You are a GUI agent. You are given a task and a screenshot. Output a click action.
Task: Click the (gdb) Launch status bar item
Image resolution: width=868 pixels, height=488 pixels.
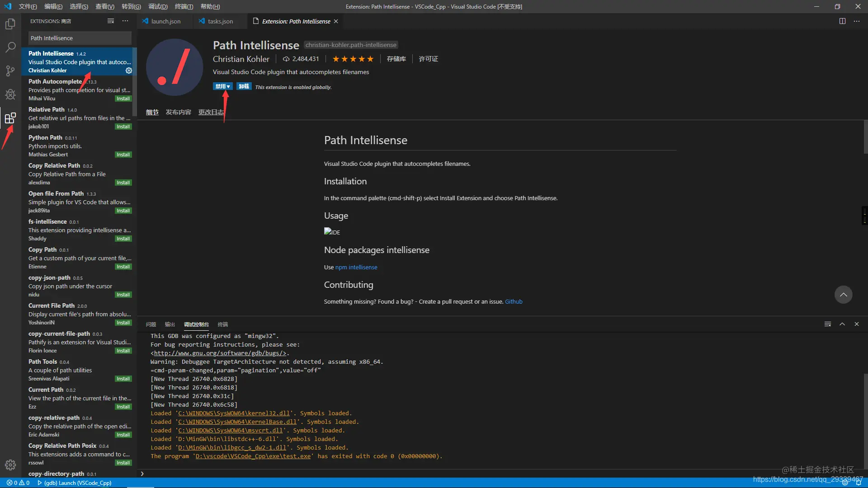pyautogui.click(x=75, y=483)
